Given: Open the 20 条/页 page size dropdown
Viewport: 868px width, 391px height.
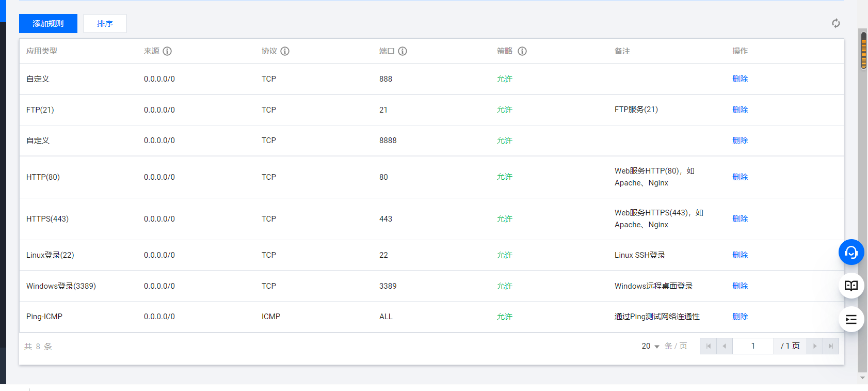Looking at the screenshot, I should coord(650,346).
